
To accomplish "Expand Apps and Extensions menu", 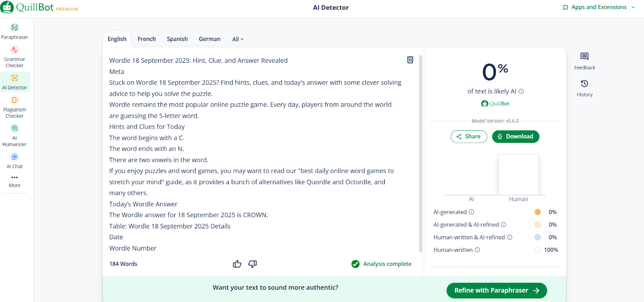I will pyautogui.click(x=599, y=7).
